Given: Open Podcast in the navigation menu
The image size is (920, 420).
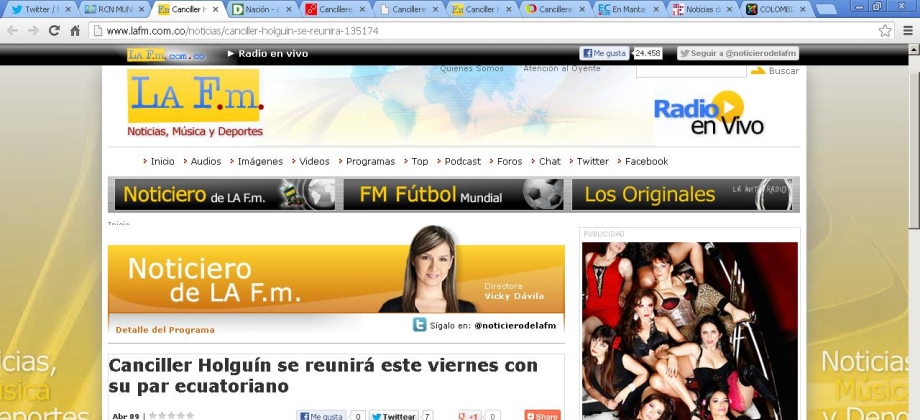Looking at the screenshot, I should [x=462, y=161].
